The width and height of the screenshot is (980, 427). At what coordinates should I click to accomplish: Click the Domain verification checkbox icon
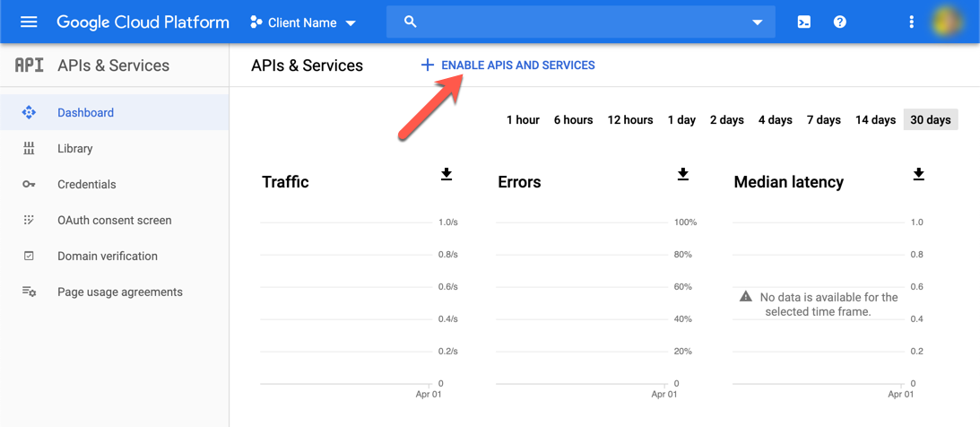[x=29, y=256]
